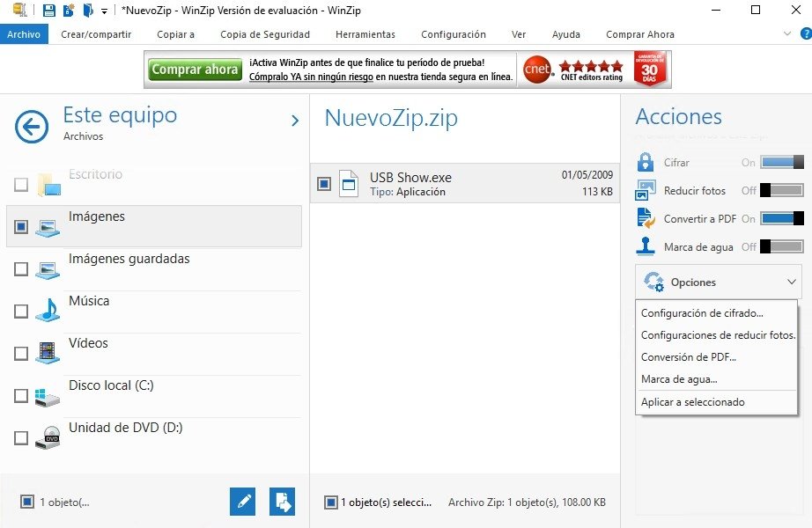This screenshot has height=528, width=812.
Task: Check the Unidad de DVD (D:) checkbox
Action: 21,438
